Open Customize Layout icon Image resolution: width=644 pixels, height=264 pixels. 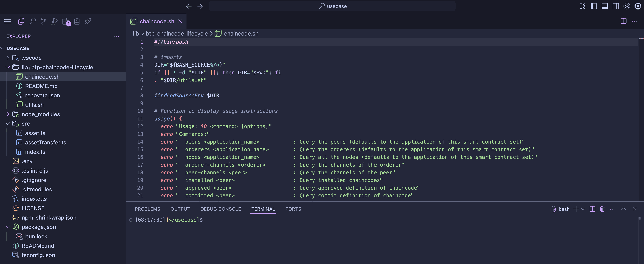pyautogui.click(x=582, y=6)
